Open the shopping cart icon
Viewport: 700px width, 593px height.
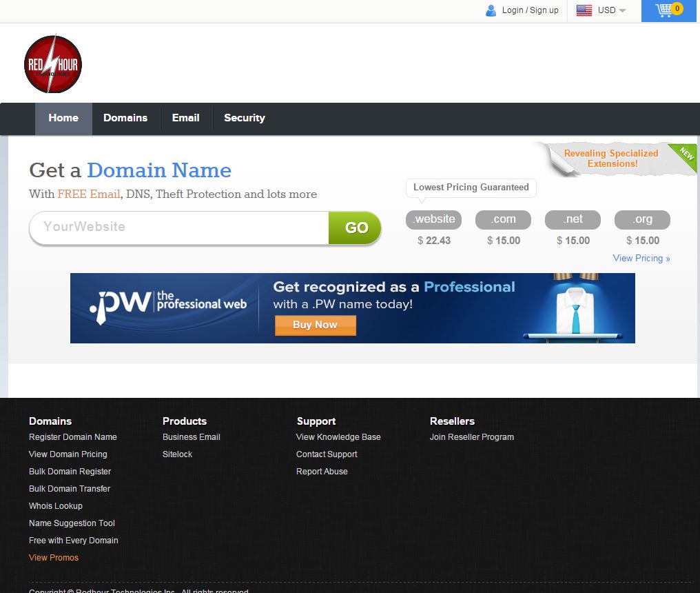point(668,10)
